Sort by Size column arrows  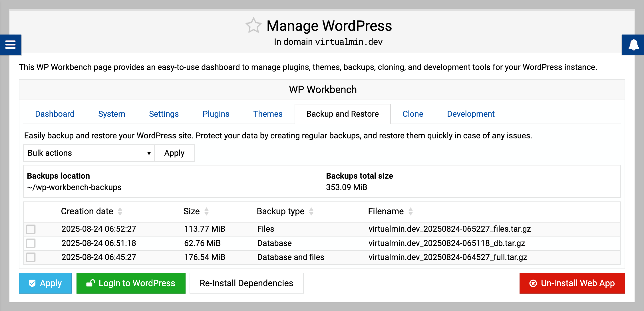pyautogui.click(x=206, y=211)
